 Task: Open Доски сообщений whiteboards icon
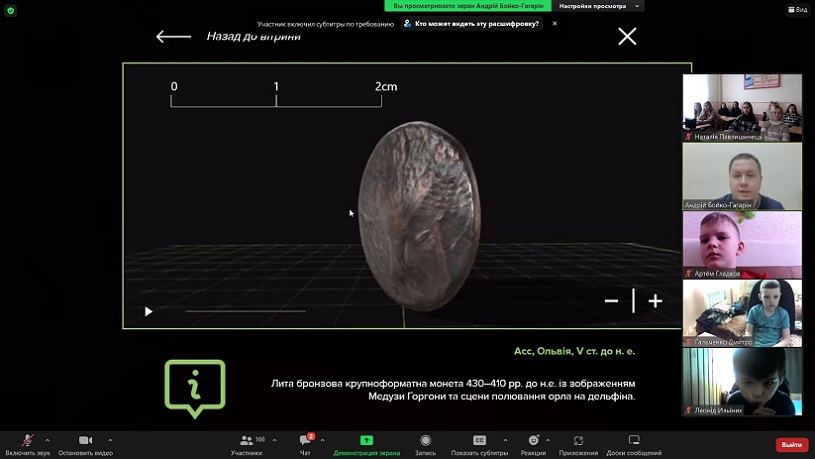tap(634, 440)
